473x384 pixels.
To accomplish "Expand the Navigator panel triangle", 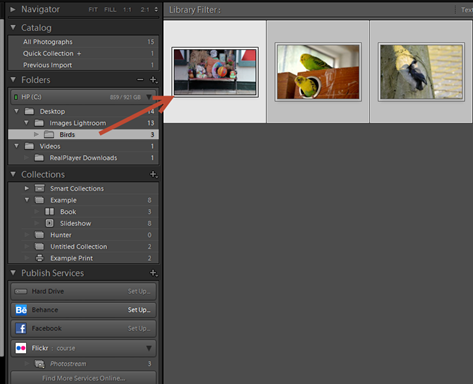I will tap(13, 9).
